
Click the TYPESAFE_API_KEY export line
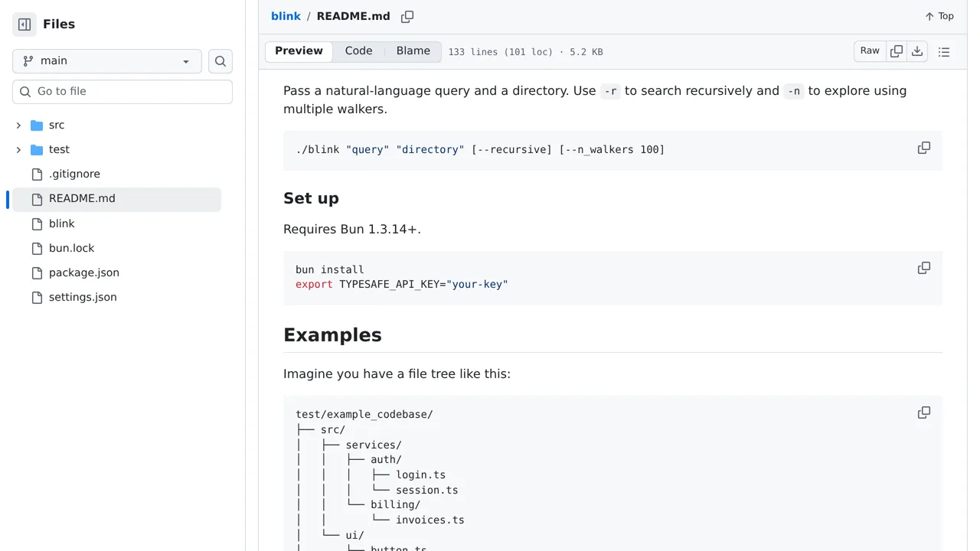coord(402,284)
